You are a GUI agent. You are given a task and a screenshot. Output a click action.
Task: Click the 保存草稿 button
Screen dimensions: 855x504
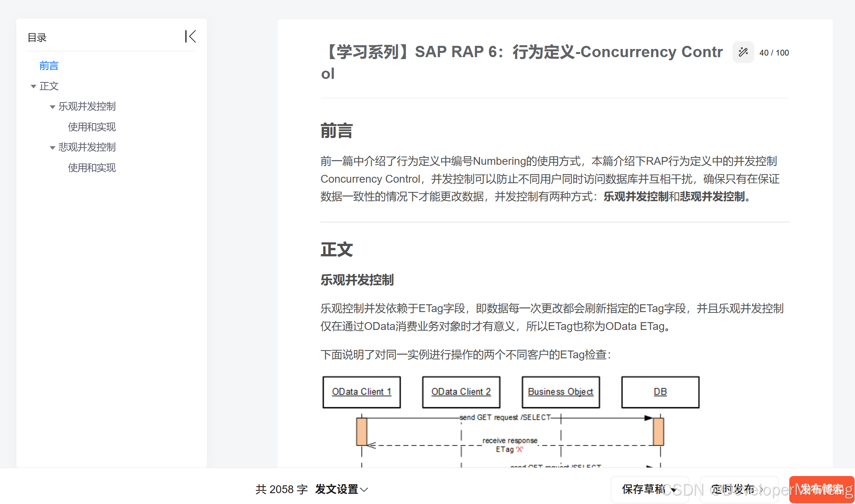coord(643,489)
